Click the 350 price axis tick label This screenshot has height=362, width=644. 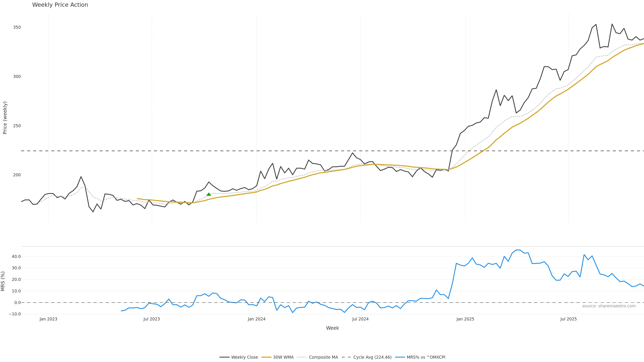tap(17, 27)
